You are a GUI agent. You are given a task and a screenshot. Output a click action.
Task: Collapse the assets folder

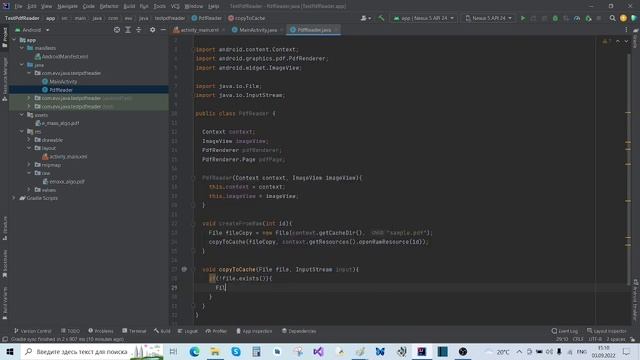pos(22,115)
